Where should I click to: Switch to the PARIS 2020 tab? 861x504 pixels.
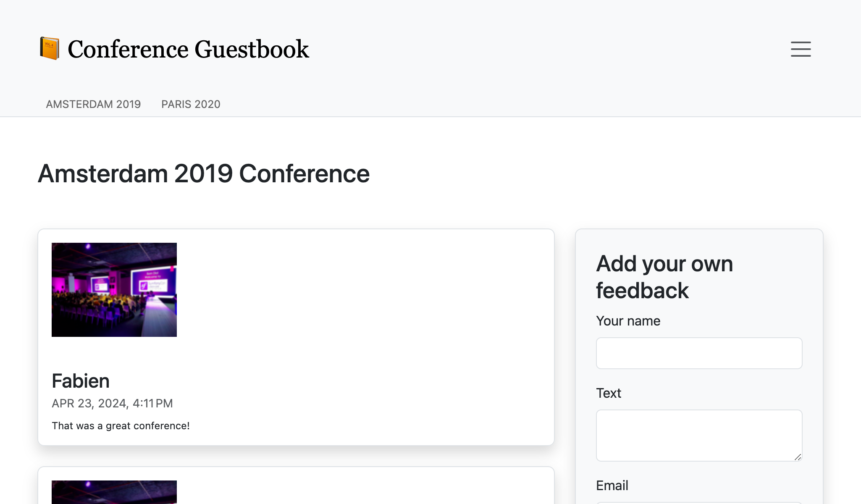point(191,104)
